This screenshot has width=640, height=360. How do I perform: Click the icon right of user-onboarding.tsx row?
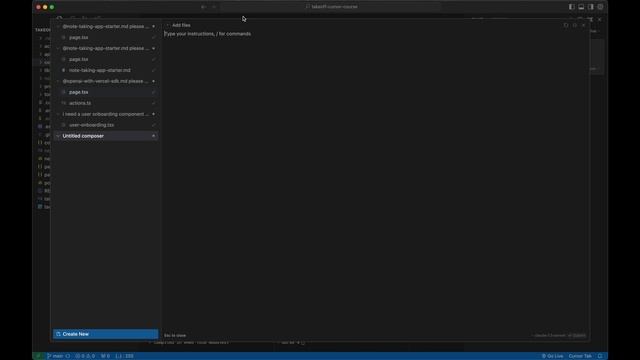pyautogui.click(x=154, y=125)
